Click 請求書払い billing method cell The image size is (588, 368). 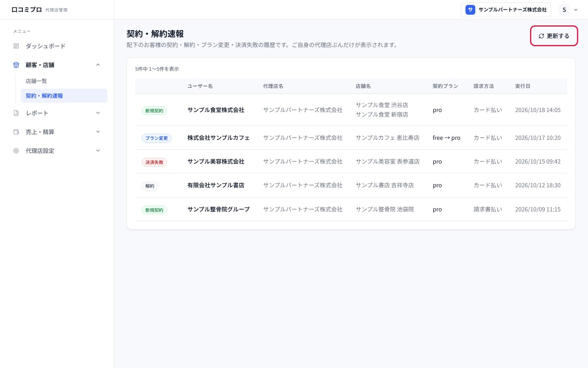click(488, 209)
